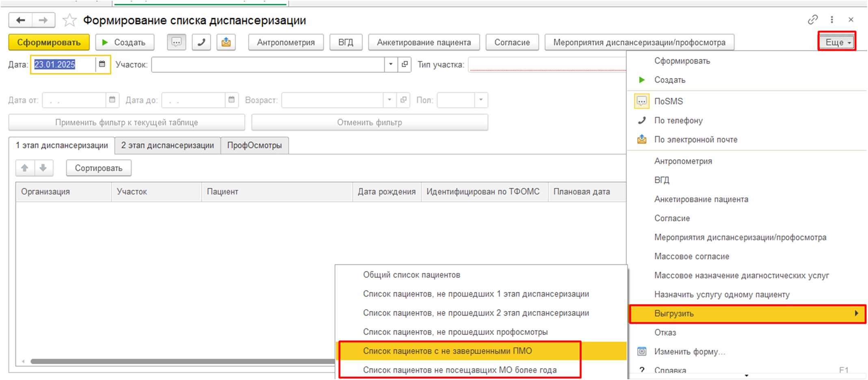Open the Участок selection form icon
The width and height of the screenshot is (868, 380).
click(405, 64)
